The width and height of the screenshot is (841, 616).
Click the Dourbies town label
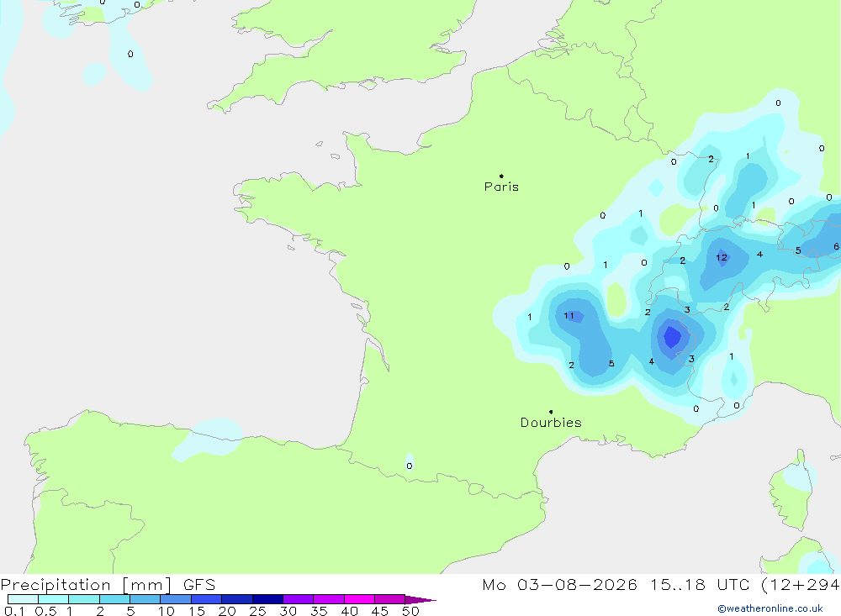pyautogui.click(x=551, y=423)
